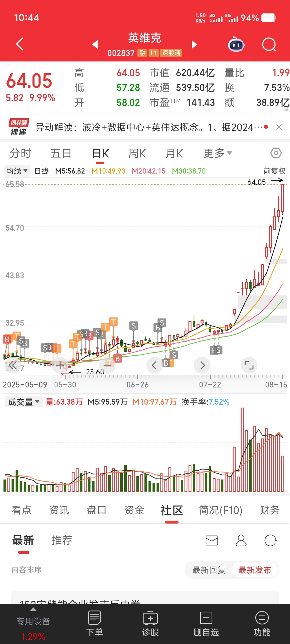Tap 换手率:7.52% volume label
The image size is (290, 644).
pyautogui.click(x=205, y=402)
